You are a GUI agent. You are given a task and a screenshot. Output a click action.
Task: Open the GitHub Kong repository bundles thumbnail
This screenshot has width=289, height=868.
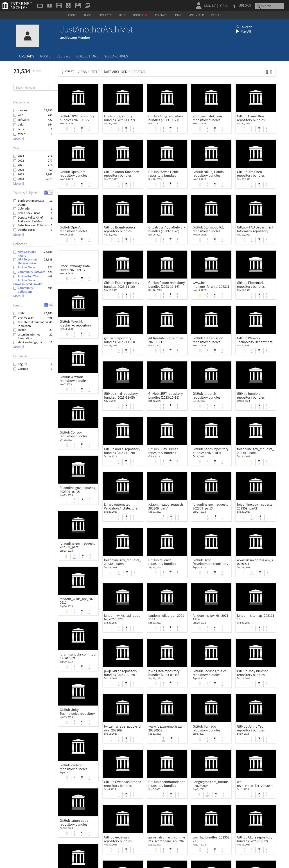pos(167,98)
